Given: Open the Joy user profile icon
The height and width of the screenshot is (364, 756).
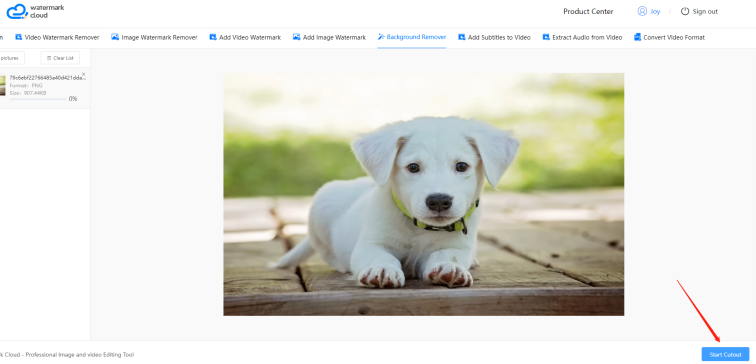Looking at the screenshot, I should pyautogui.click(x=642, y=11).
